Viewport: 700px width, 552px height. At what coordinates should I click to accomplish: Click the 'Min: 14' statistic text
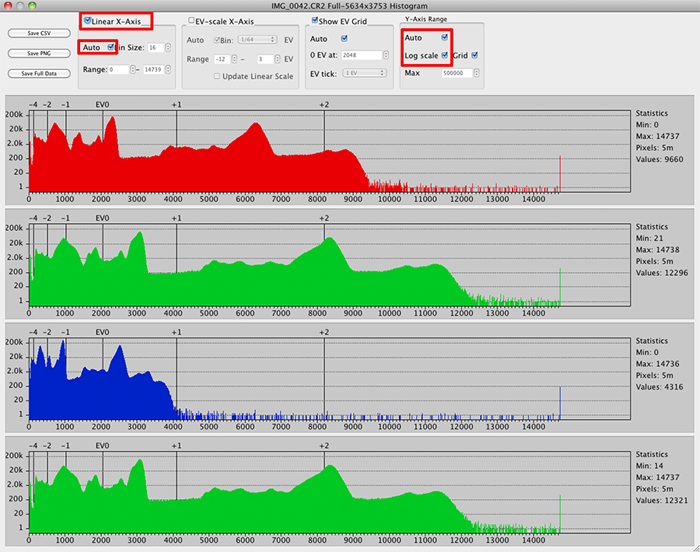click(650, 466)
